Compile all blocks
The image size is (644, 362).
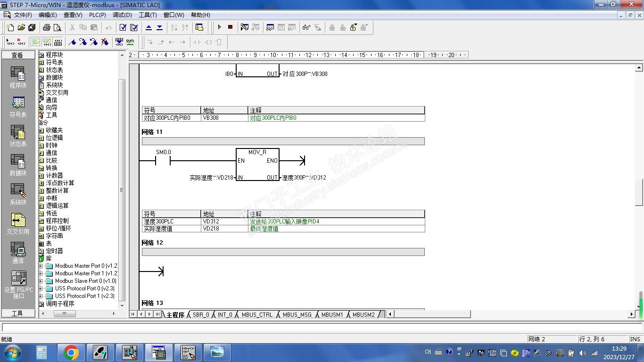(x=134, y=27)
